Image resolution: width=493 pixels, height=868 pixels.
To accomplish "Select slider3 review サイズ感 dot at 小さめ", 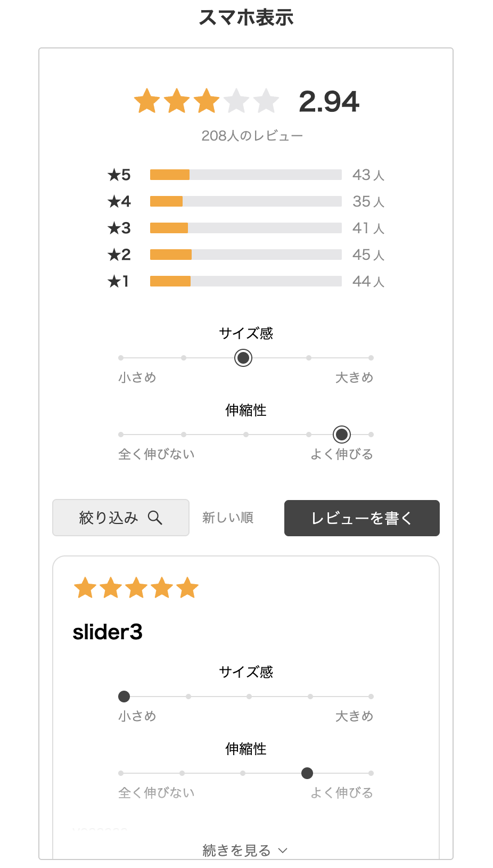I will pyautogui.click(x=124, y=697).
